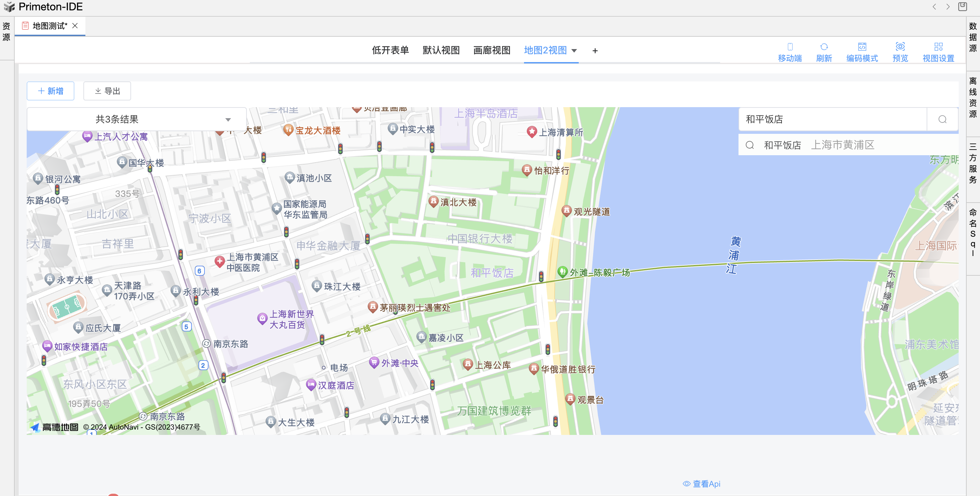Click the magnifier in the map search box
The image size is (980, 496).
coord(942,119)
